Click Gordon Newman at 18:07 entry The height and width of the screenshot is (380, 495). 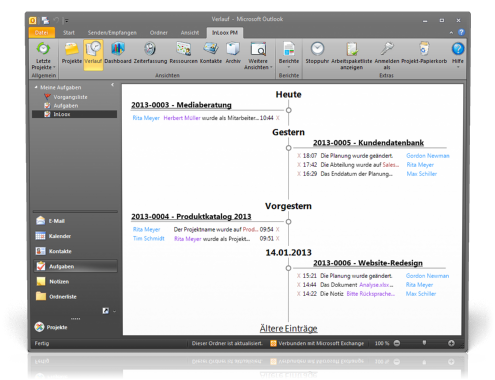pyautogui.click(x=428, y=156)
